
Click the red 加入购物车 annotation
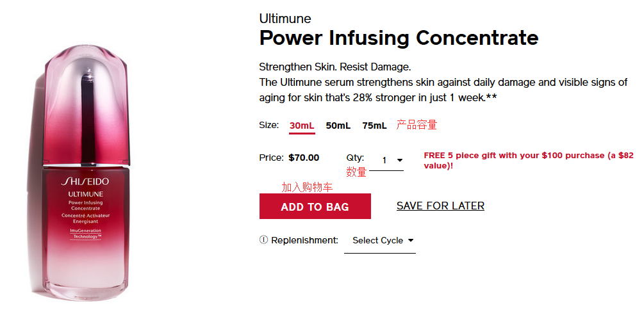(307, 187)
